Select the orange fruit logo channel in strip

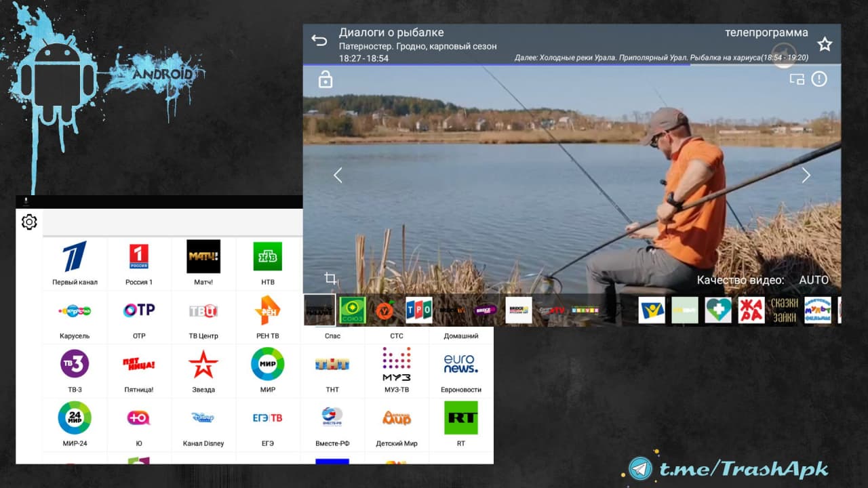click(386, 310)
